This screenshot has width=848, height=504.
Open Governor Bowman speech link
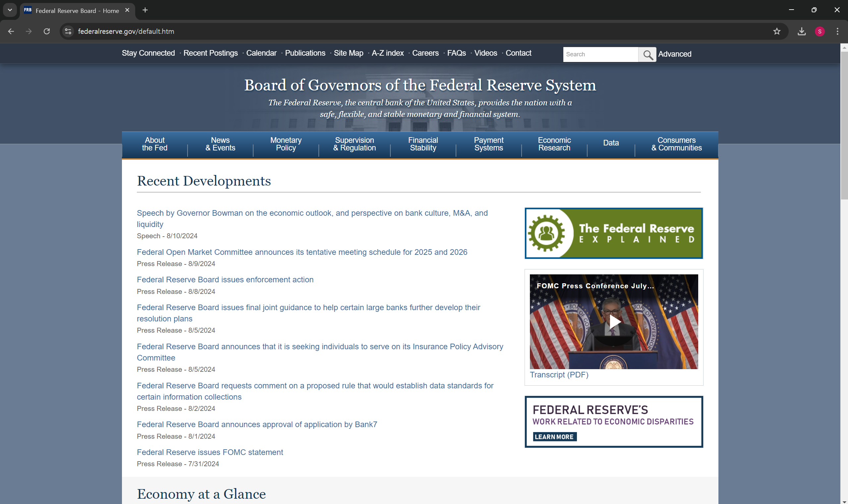click(x=312, y=218)
